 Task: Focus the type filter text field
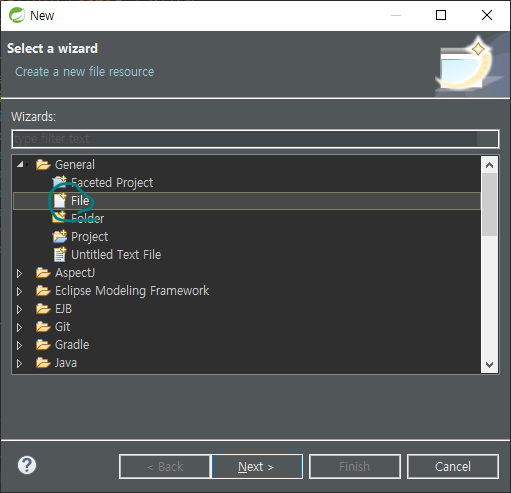tap(255, 139)
